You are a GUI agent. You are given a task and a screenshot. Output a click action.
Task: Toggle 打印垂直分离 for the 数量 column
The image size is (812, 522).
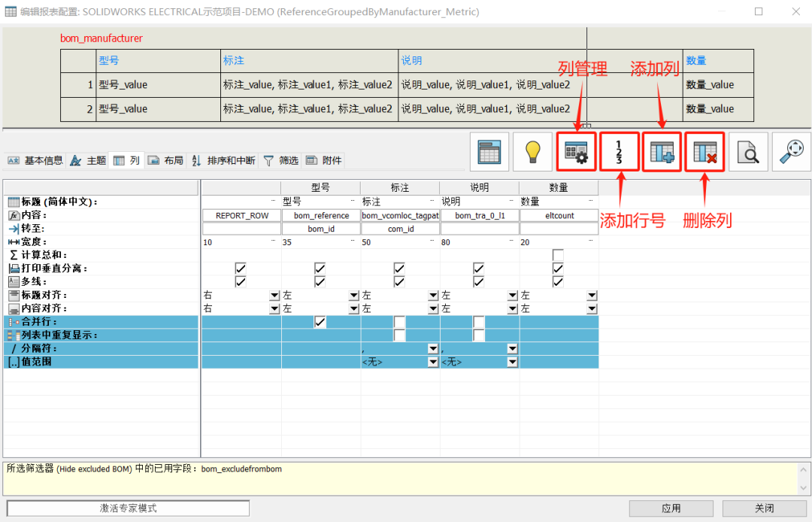(x=558, y=269)
